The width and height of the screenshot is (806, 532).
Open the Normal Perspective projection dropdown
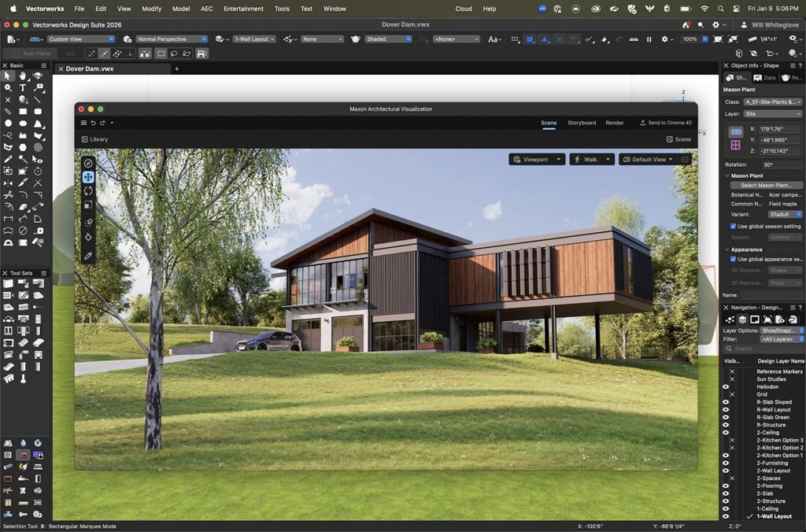point(172,39)
